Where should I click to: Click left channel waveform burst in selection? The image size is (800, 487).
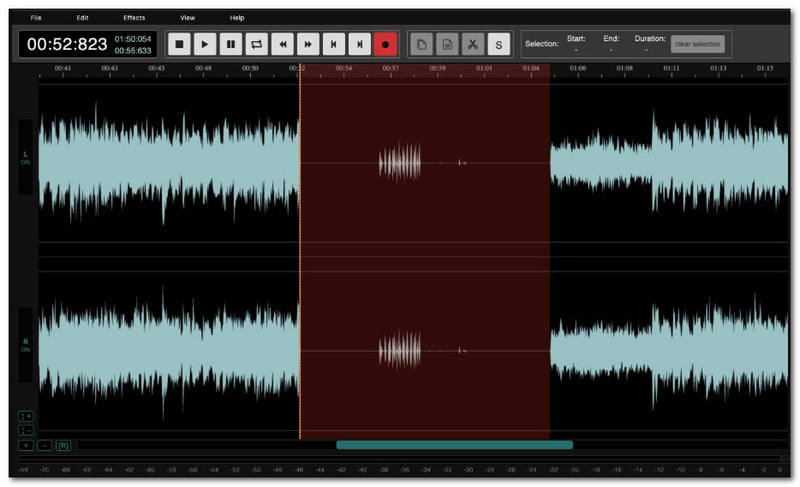pyautogui.click(x=399, y=163)
